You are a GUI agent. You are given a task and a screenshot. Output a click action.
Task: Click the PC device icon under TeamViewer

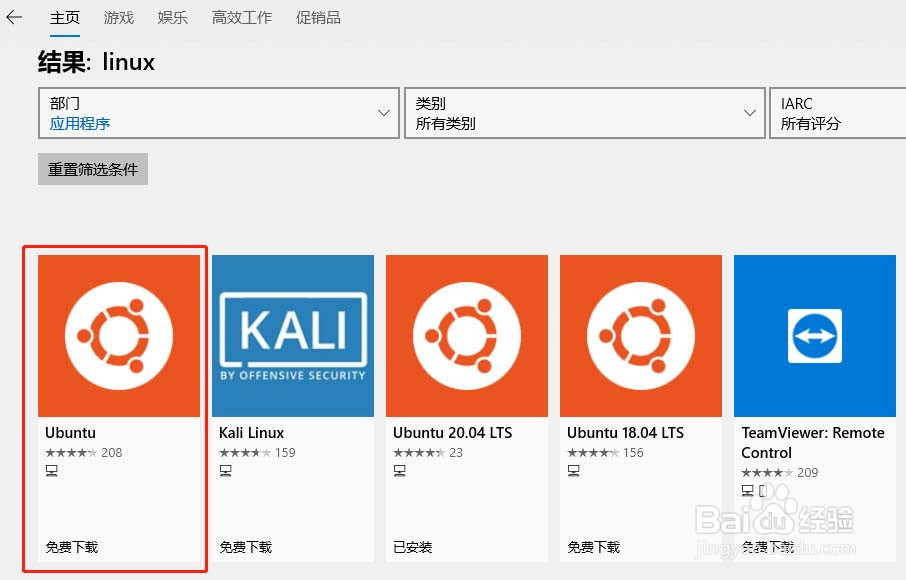click(747, 491)
